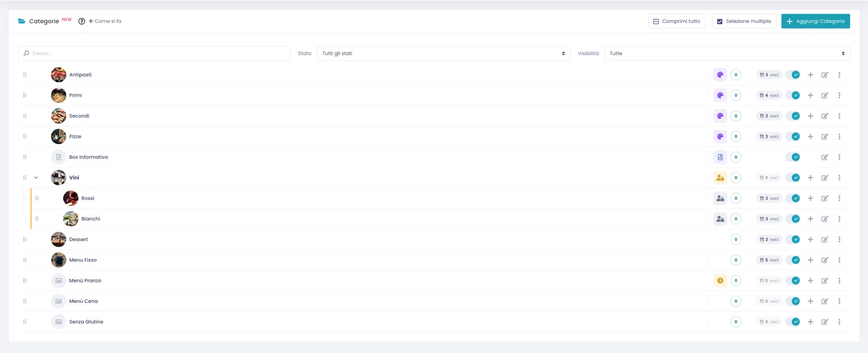868x353 pixels.
Task: Open the Visibilità dropdown showing Tutte
Action: (727, 53)
